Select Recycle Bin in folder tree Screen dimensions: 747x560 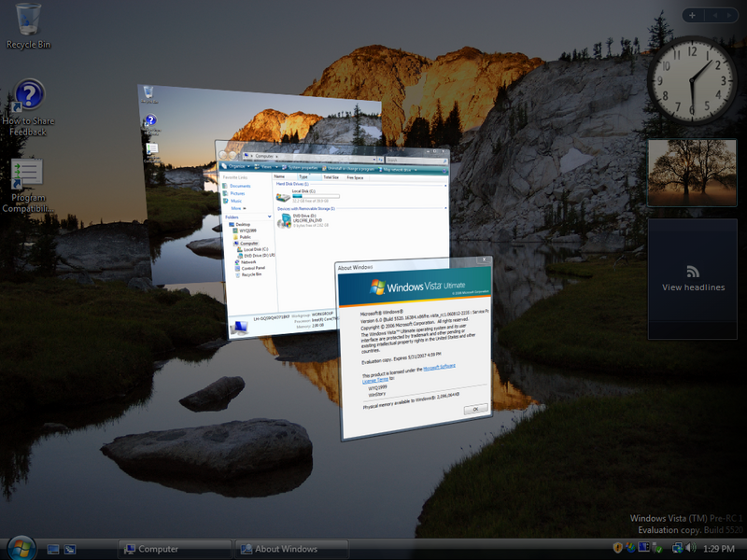[248, 274]
